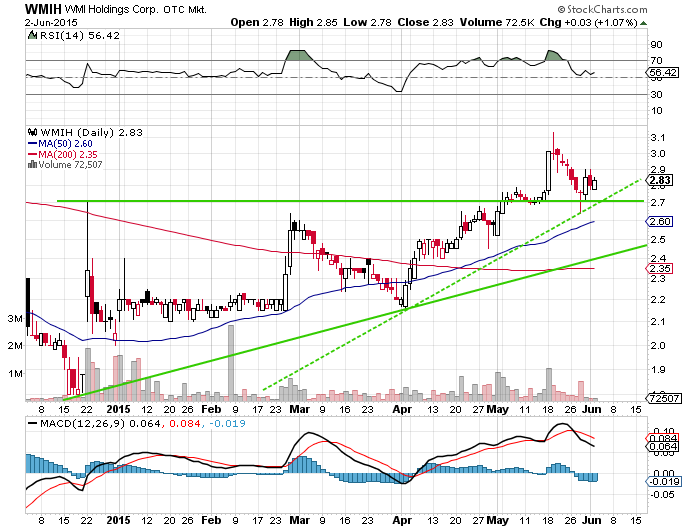Click the 1M label on the volume axis
This screenshot has height=527, width=687.
coord(15,374)
